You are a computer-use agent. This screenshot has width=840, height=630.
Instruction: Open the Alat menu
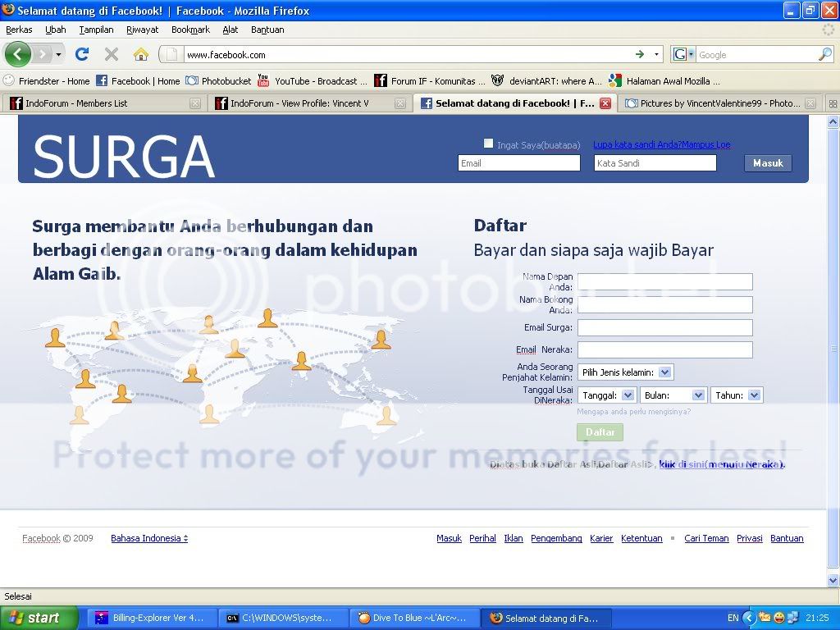(231, 30)
